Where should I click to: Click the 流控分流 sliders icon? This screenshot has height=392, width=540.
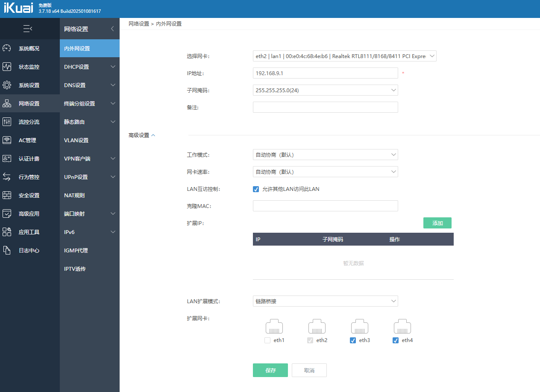7,122
